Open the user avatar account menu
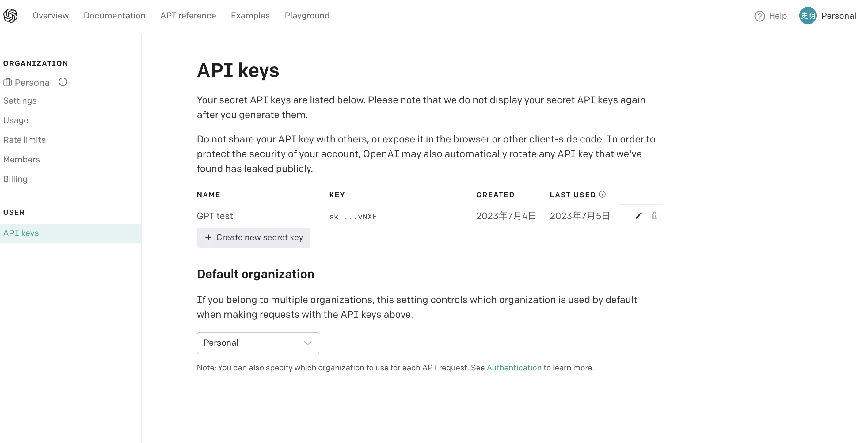The width and height of the screenshot is (868, 443). click(807, 16)
